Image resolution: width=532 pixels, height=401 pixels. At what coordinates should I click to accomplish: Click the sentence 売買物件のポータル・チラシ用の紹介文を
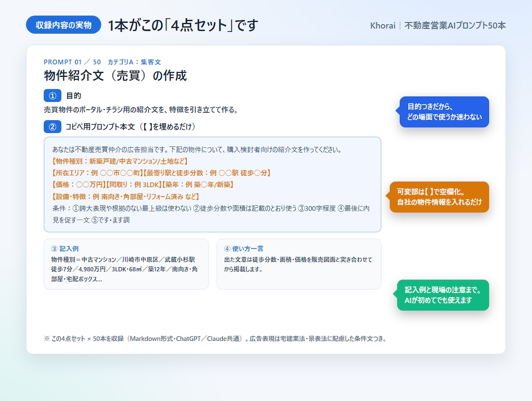pyautogui.click(x=141, y=110)
